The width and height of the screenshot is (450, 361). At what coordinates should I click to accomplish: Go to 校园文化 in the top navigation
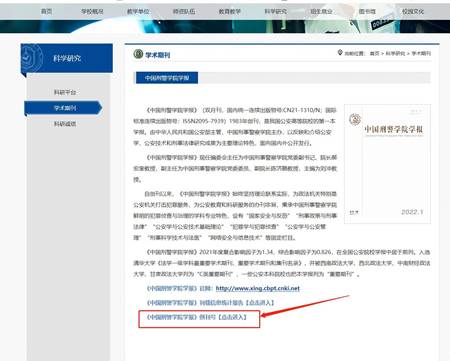click(x=413, y=11)
